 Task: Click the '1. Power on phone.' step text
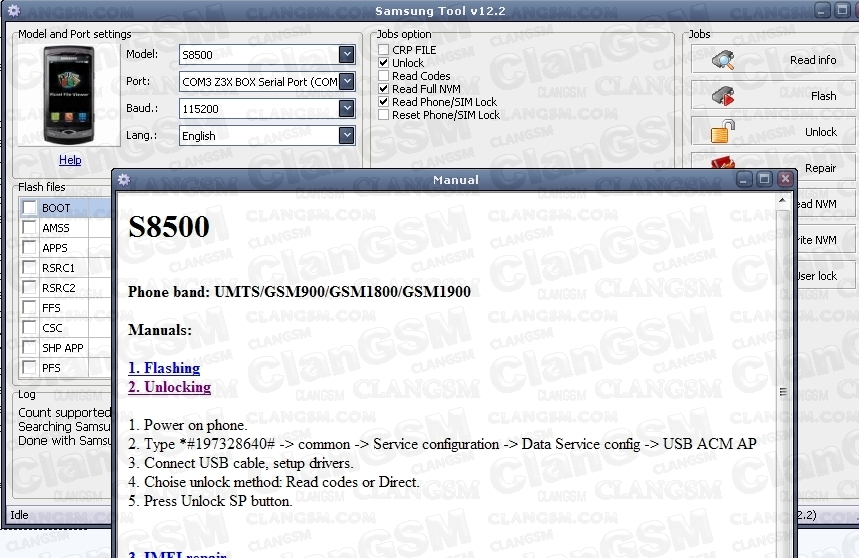point(187,425)
